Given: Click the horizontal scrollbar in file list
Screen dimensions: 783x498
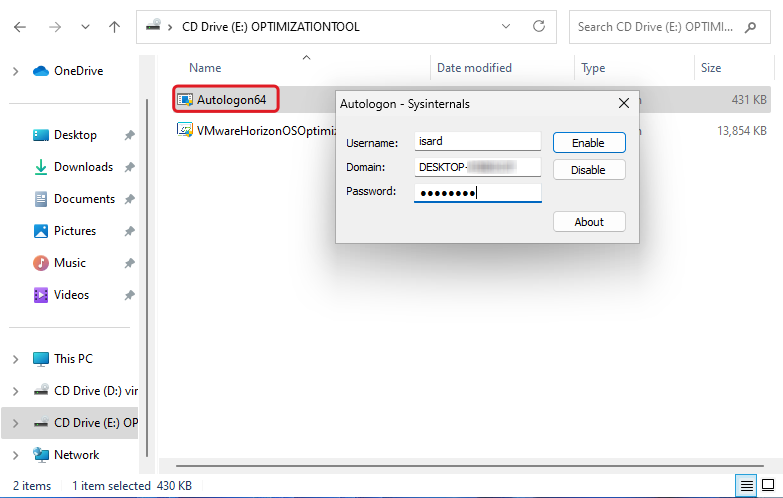Looking at the screenshot, I should pyautogui.click(x=470, y=466).
